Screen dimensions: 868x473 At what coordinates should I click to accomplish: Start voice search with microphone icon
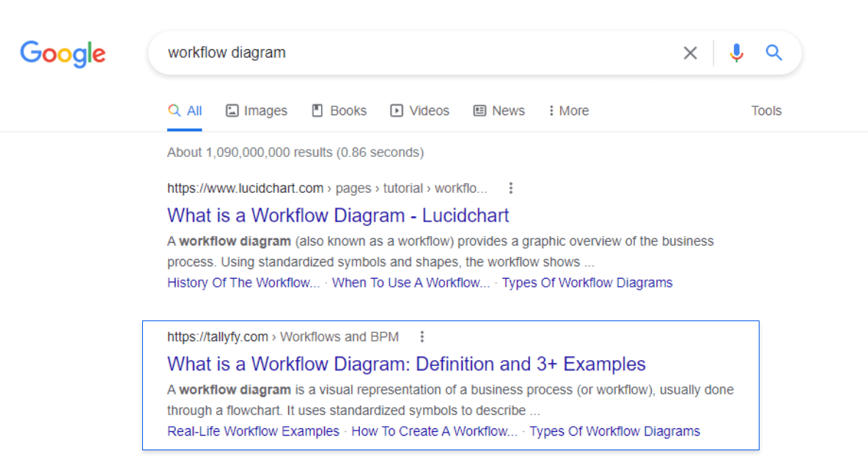pyautogui.click(x=736, y=53)
